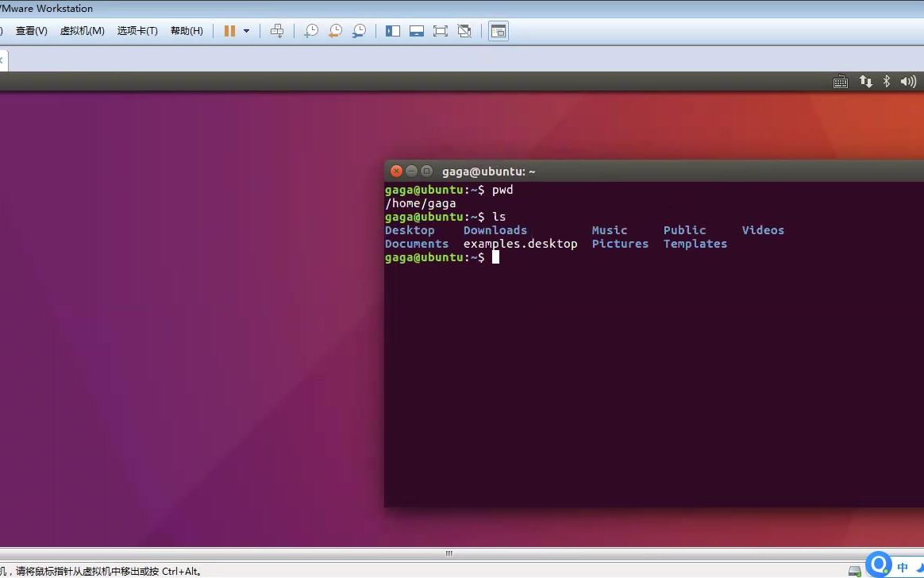Send Ctrl+Alt+Del to the virtual machine
Viewport: 924px width, 578px height.
coord(277,30)
